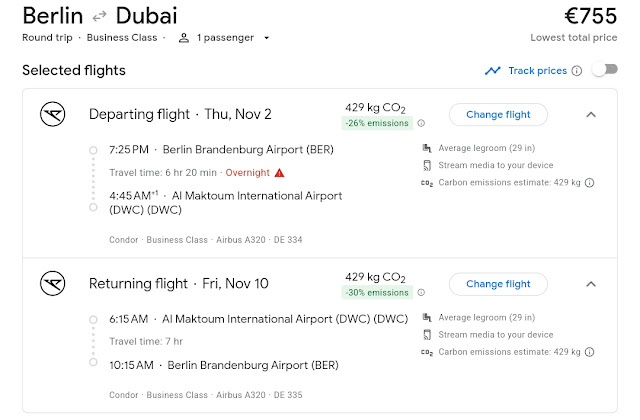640x420 pixels.
Task: Click the info icon next to -30% emissions
Action: click(x=421, y=293)
